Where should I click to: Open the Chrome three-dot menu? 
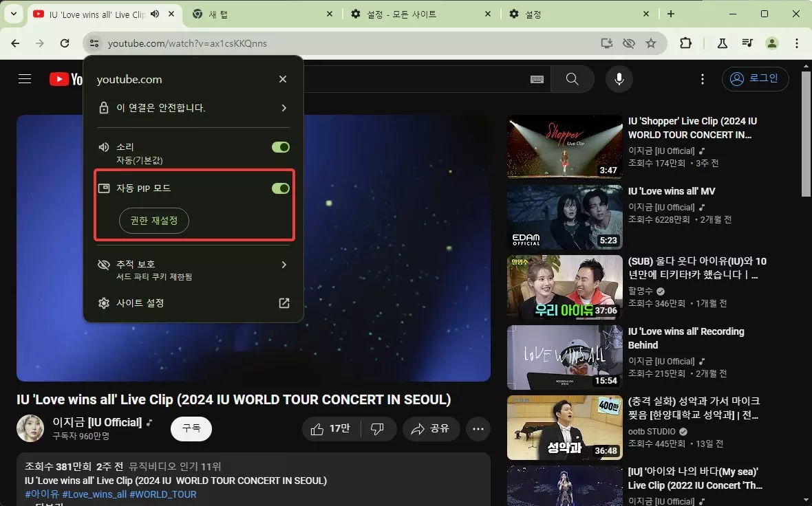797,43
